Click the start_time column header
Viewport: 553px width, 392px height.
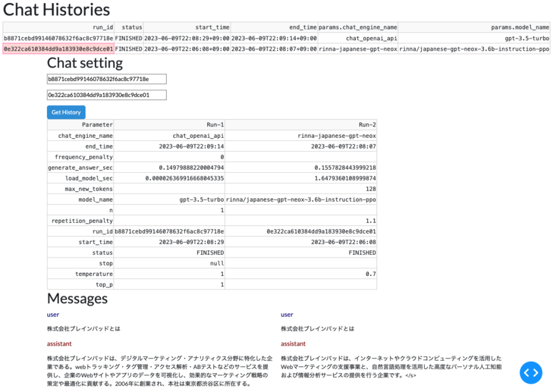click(x=187, y=27)
